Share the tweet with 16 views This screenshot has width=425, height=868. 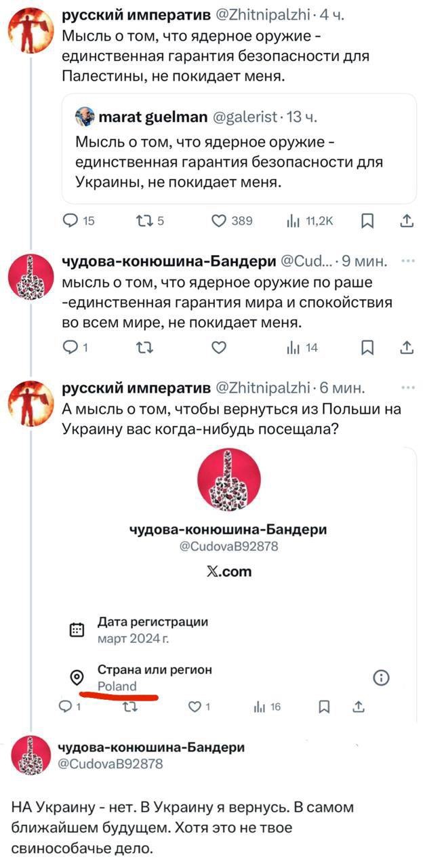(x=359, y=707)
